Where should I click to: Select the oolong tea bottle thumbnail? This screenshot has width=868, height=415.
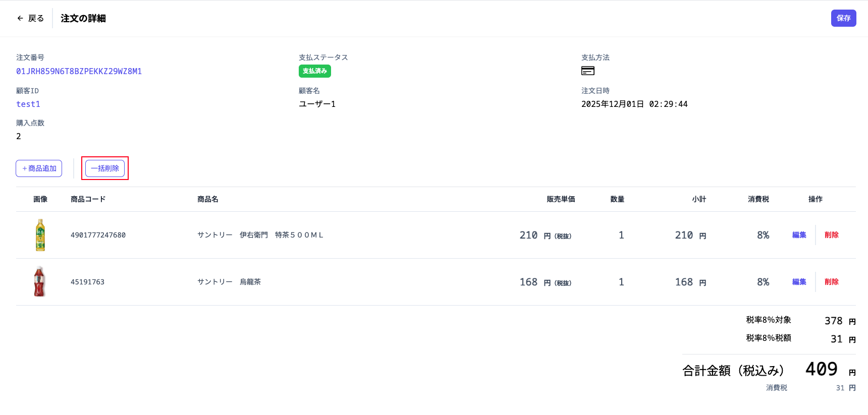pos(39,281)
